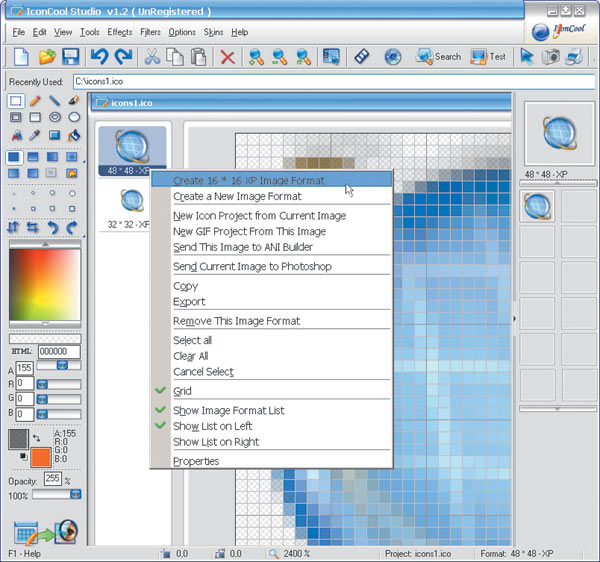The width and height of the screenshot is (600, 562).
Task: Select the Brush tool
Action: coord(73,101)
